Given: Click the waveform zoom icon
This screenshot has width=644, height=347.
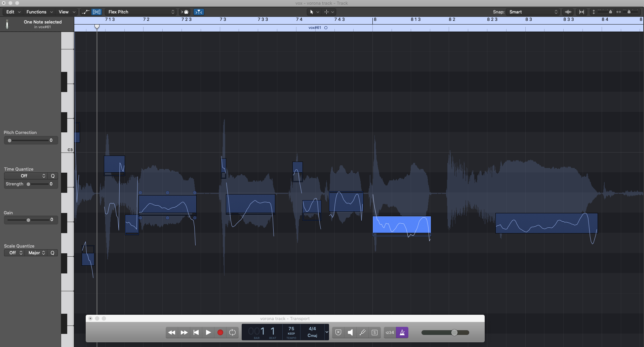Looking at the screenshot, I should (568, 12).
